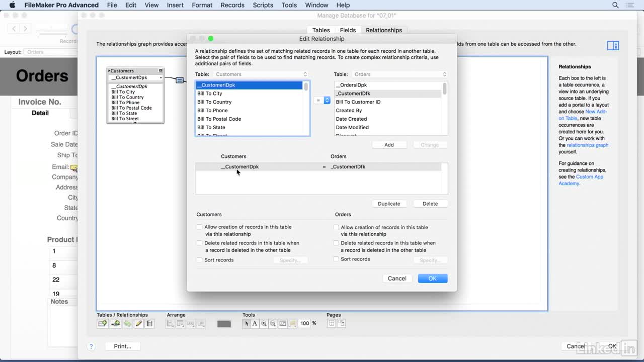Click the zoom out magnifier tool
Viewport: 644px width, 362px height.
(273, 324)
